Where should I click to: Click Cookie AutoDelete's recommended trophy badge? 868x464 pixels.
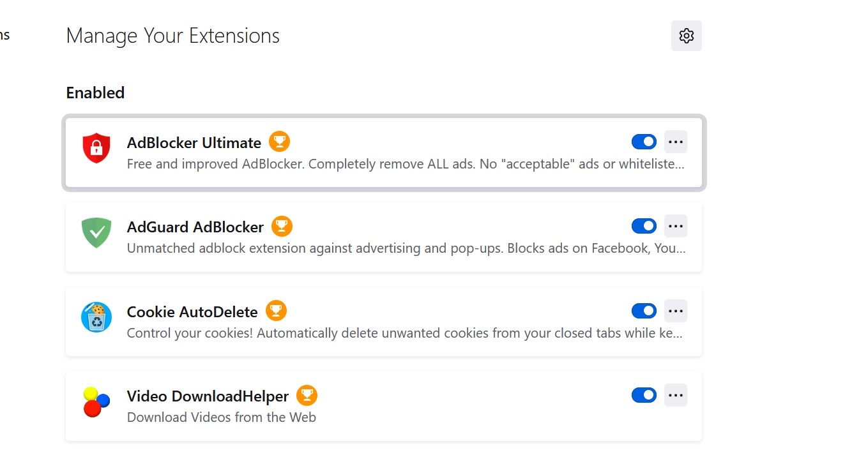(x=276, y=311)
